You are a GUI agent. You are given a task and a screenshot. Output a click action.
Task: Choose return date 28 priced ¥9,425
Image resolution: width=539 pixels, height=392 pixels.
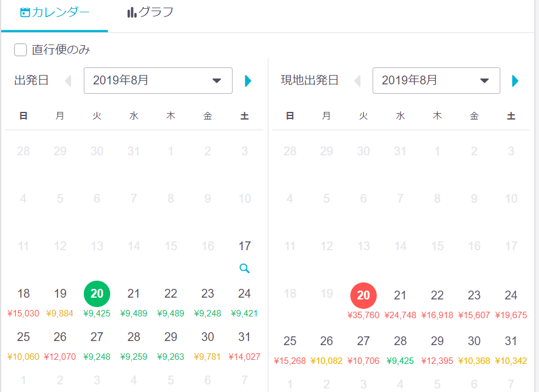(400, 350)
